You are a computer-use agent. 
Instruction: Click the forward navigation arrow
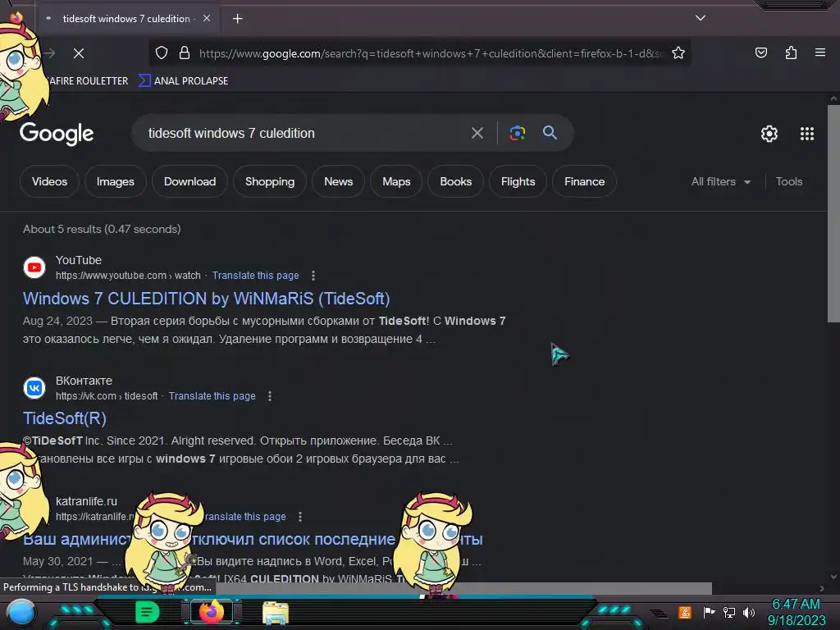50,53
